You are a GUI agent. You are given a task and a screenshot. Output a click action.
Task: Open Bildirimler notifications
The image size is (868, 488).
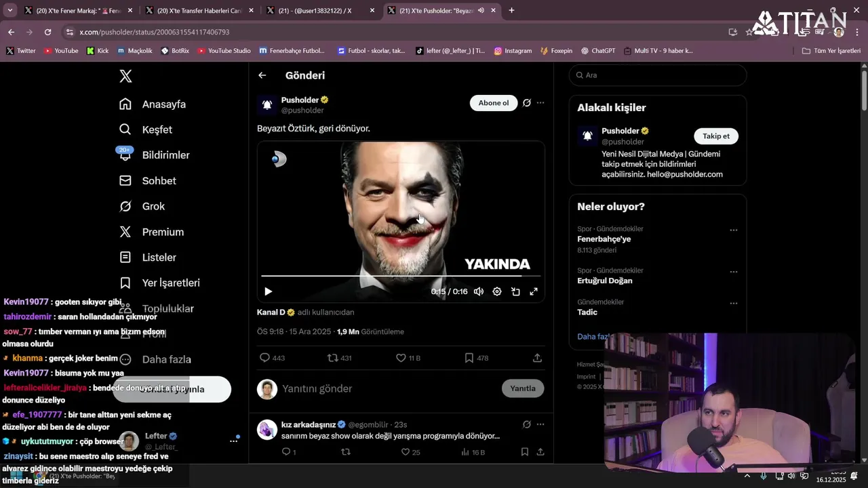155,155
